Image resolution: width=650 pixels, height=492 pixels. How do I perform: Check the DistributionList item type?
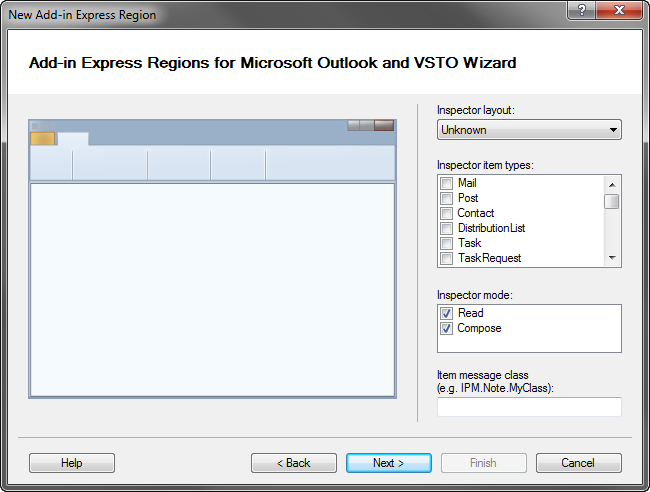[446, 228]
